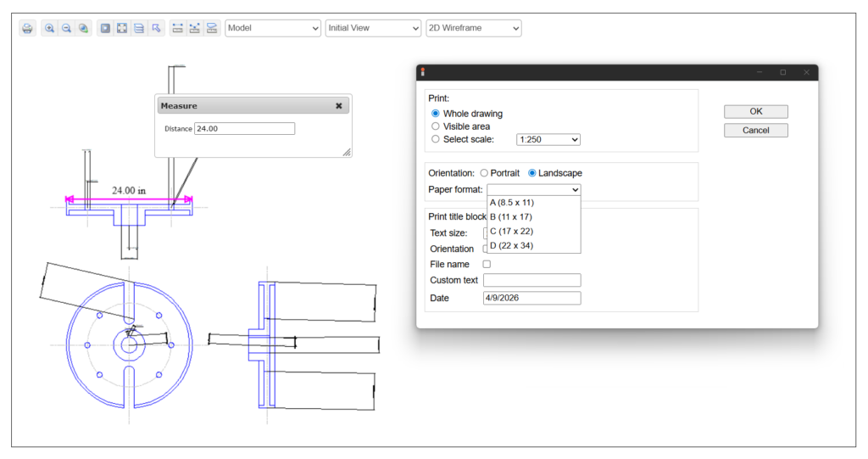Click the Print icon in the viewer toolbar
This screenshot has height=459, width=868.
[x=28, y=28]
